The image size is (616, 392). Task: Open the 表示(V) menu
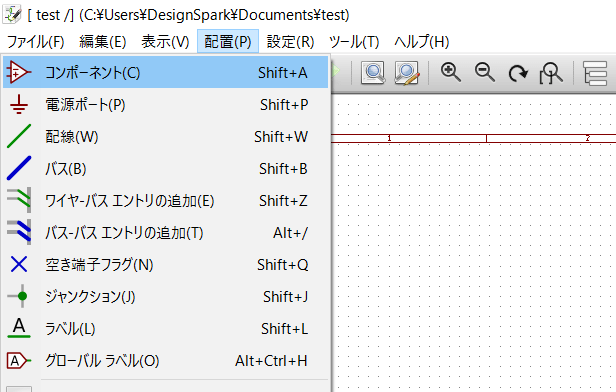click(165, 42)
